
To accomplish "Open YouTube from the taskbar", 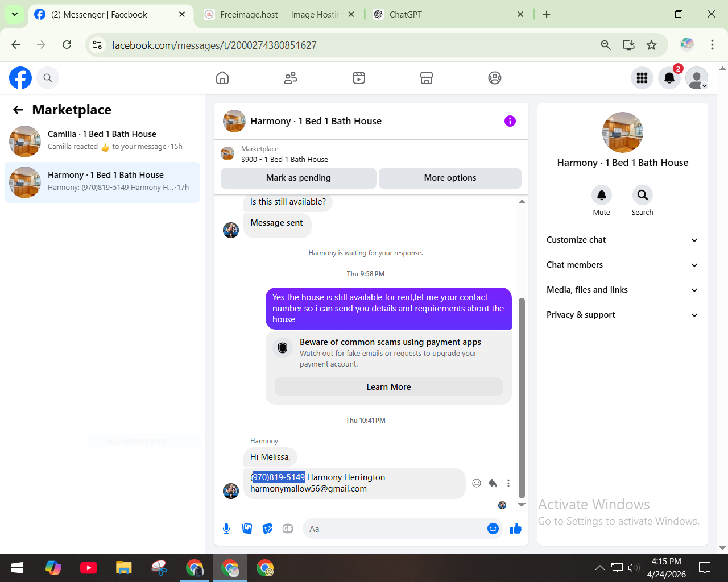I will click(x=89, y=568).
